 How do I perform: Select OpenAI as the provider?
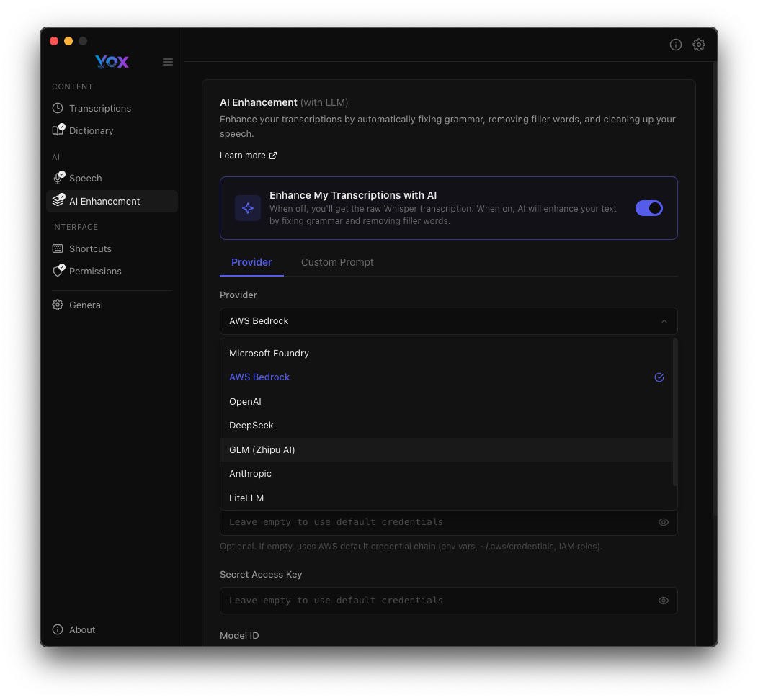click(x=245, y=401)
